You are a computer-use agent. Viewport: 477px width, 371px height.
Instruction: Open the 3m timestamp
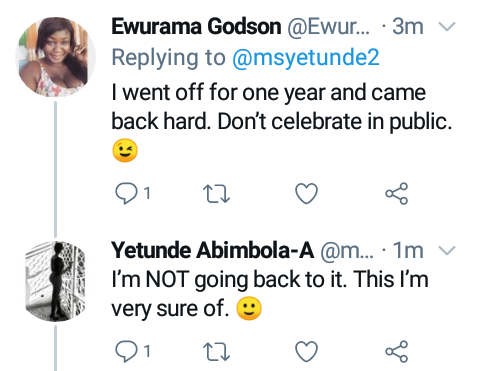408,27
